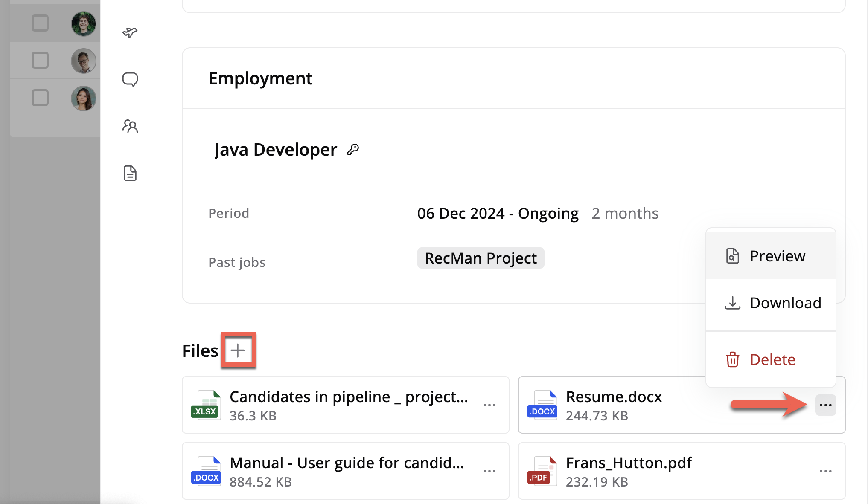The height and width of the screenshot is (504, 868).
Task: Add a new file with plus icon
Action: 238,350
